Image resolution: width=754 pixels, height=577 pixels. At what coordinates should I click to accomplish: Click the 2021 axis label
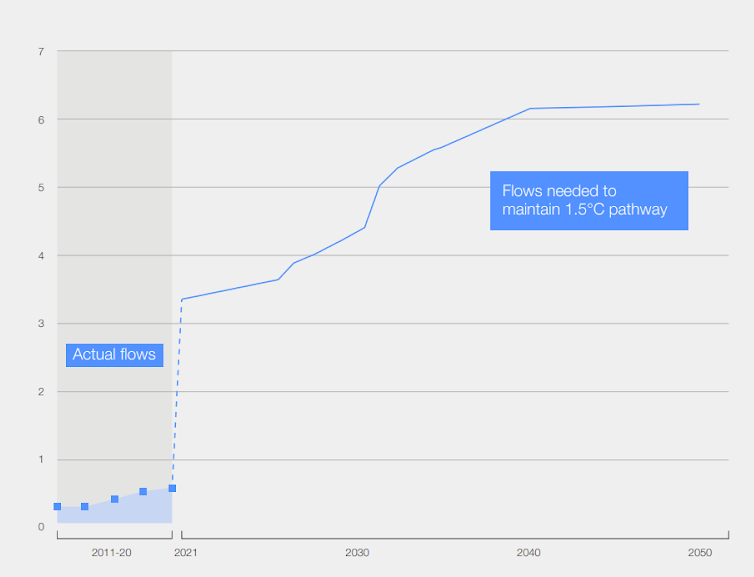pyautogui.click(x=186, y=552)
